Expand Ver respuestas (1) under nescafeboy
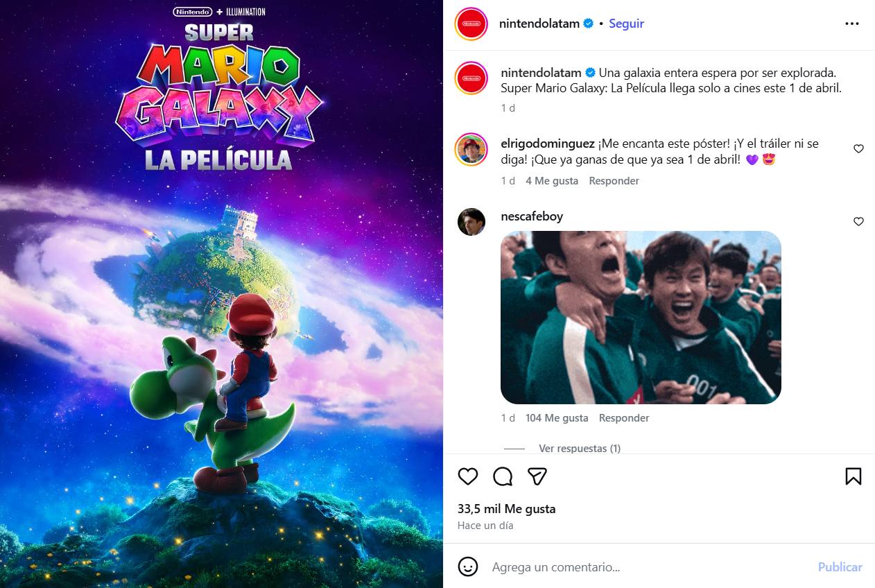 580,449
